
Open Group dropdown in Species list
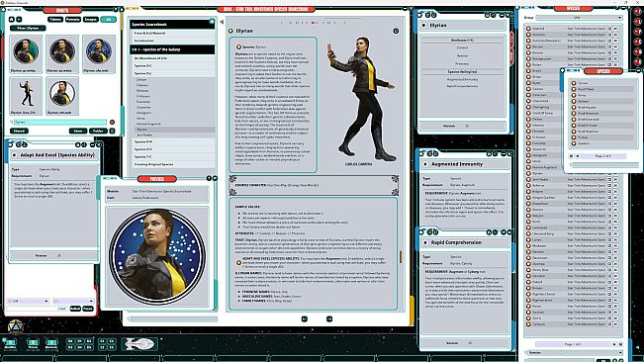point(580,18)
